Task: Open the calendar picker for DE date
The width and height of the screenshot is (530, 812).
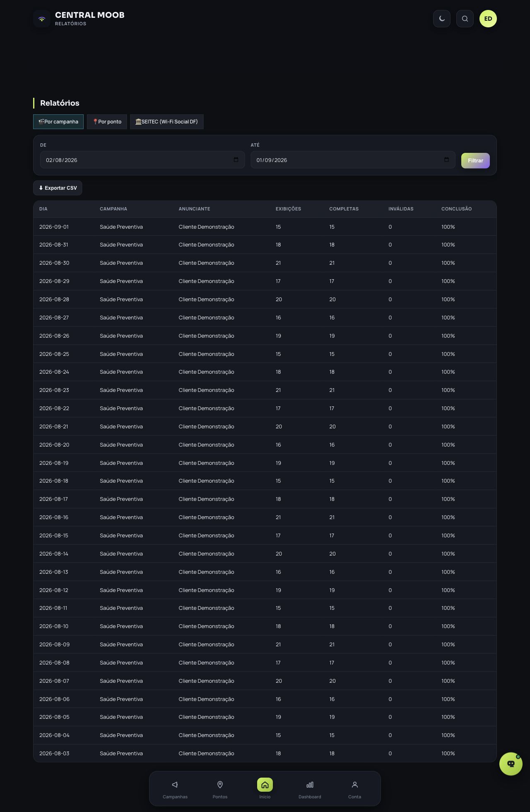Action: coord(236,160)
